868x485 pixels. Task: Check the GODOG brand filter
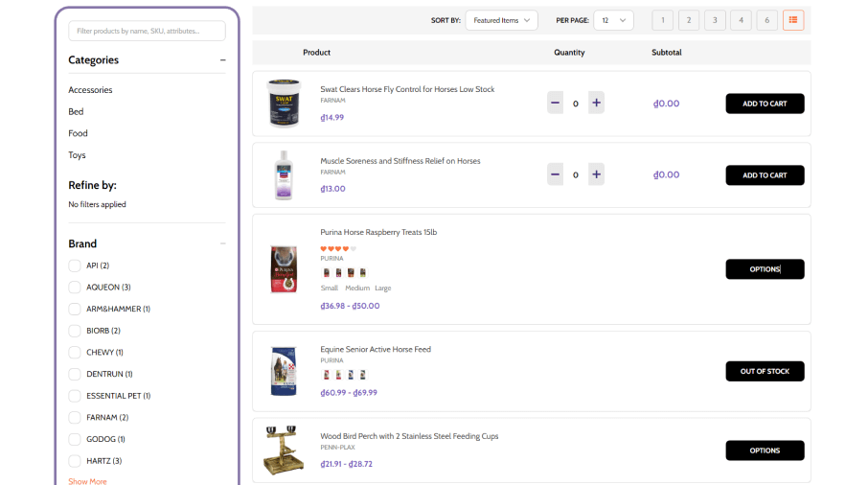75,439
